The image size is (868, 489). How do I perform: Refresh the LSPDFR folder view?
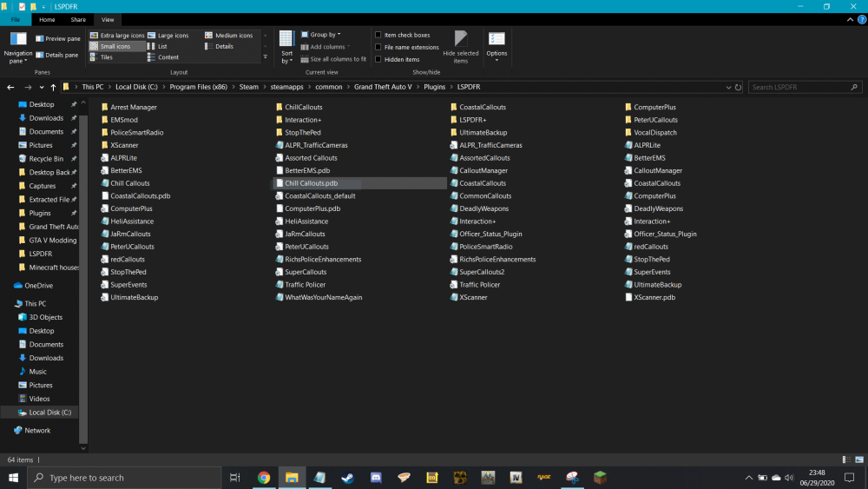coord(738,87)
